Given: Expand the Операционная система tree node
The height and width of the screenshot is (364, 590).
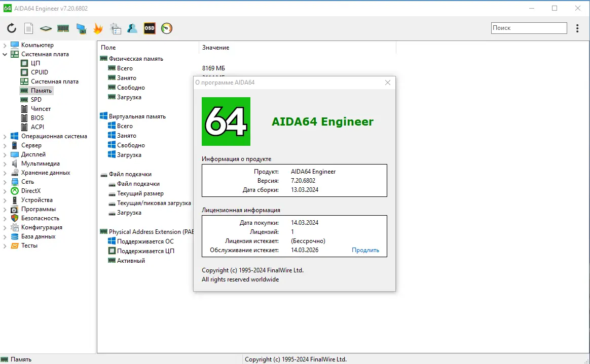Looking at the screenshot, I should coord(4,136).
